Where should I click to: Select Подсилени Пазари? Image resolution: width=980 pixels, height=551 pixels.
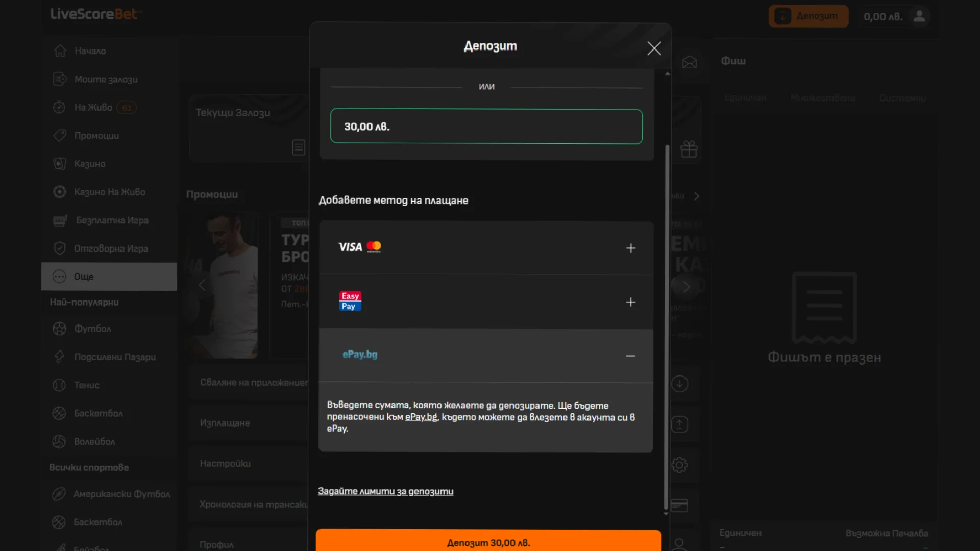(109, 357)
